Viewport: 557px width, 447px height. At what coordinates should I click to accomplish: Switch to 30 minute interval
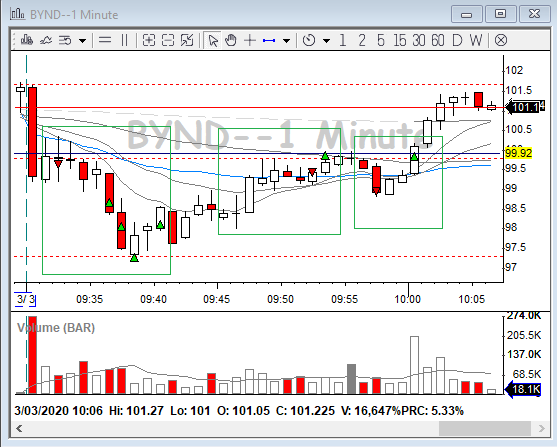[419, 40]
